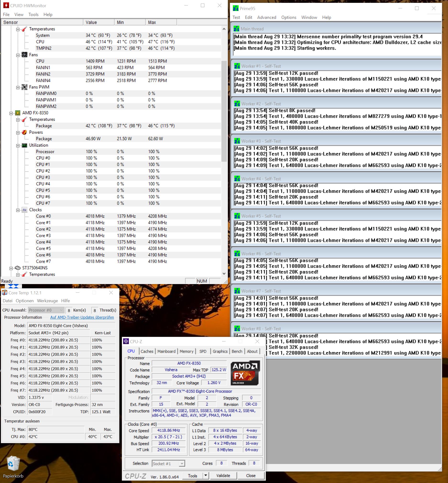Open the CPU-Z Tools dropdown arrow
Screen dimensions: 448x483
point(206,476)
